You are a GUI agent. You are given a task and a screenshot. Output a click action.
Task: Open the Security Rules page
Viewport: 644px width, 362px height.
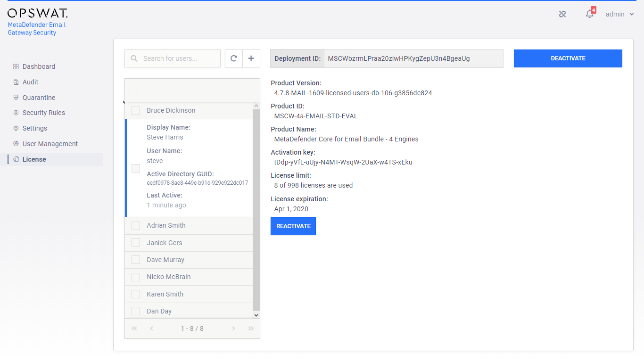[x=44, y=113]
